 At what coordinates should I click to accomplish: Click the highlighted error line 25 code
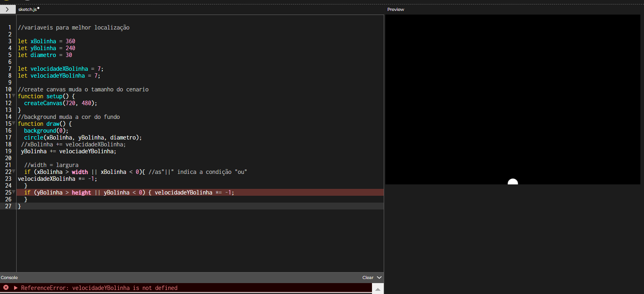click(x=129, y=192)
